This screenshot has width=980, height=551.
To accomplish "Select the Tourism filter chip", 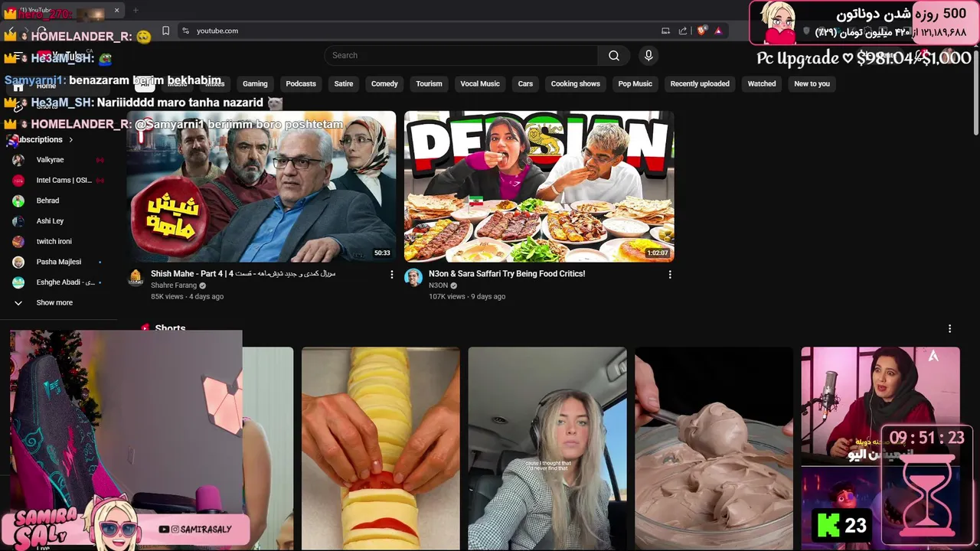I will pos(429,83).
